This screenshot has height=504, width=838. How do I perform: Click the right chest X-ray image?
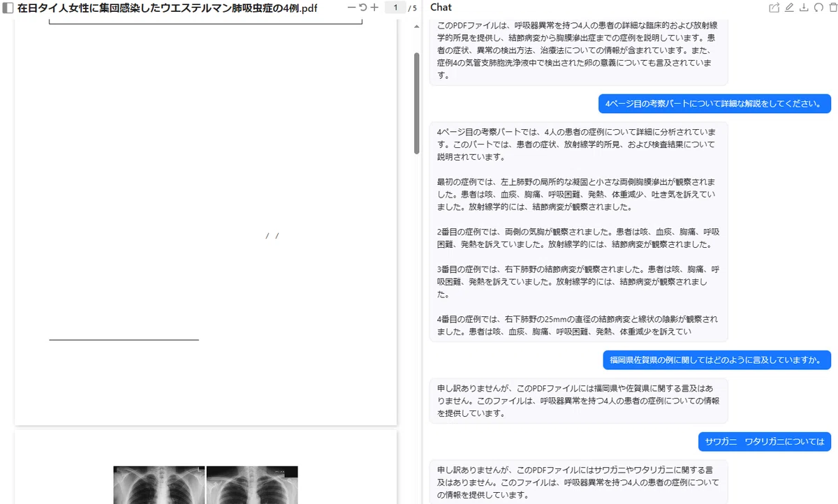[x=252, y=485]
